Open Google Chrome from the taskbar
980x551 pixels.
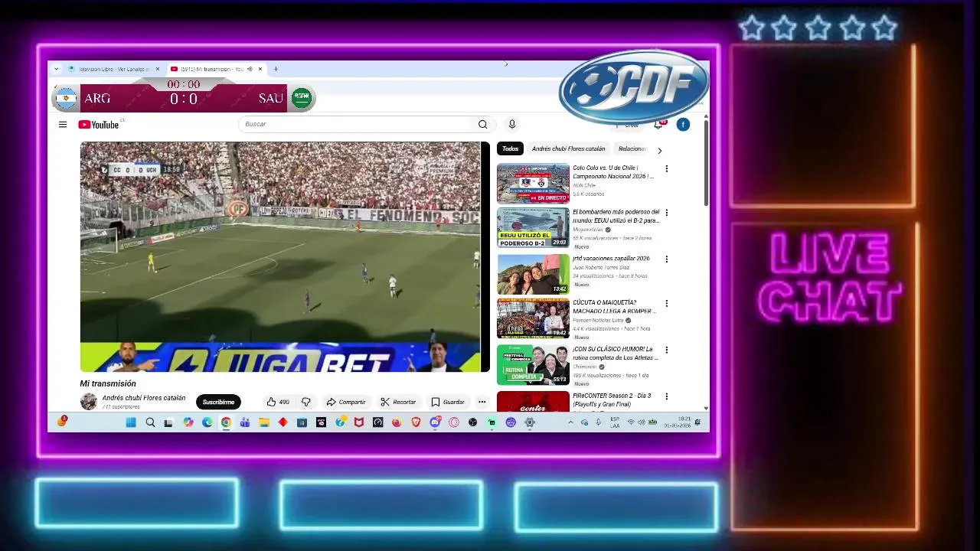click(226, 422)
